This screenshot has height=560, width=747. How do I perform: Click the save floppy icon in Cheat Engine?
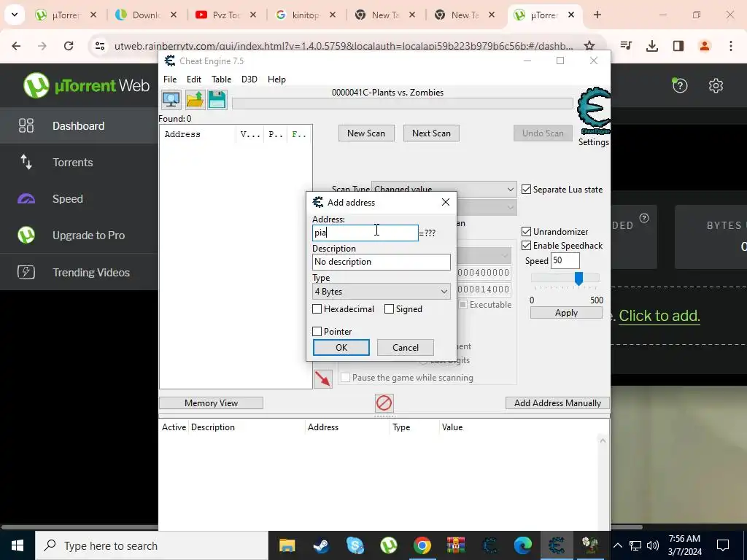click(x=217, y=99)
